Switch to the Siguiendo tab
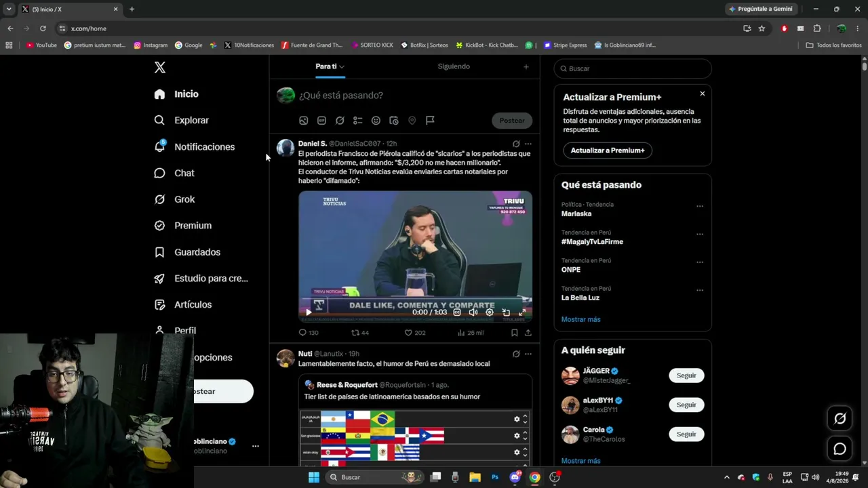 tap(454, 66)
